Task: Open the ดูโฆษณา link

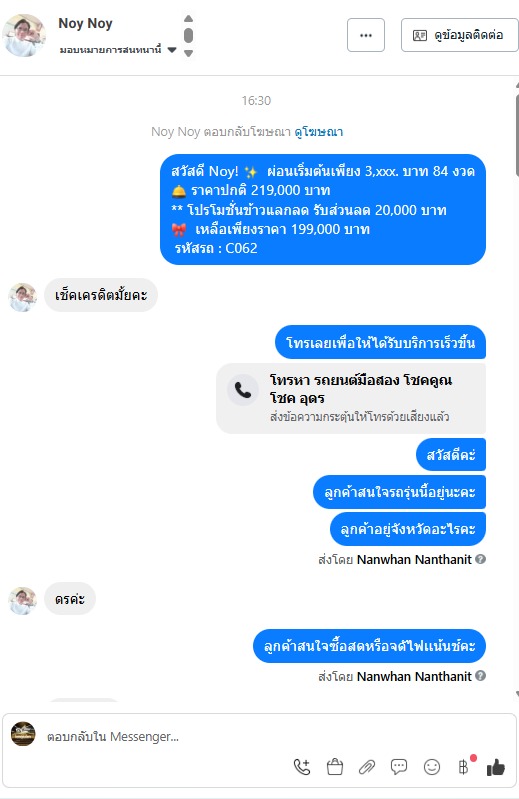Action: [x=319, y=132]
